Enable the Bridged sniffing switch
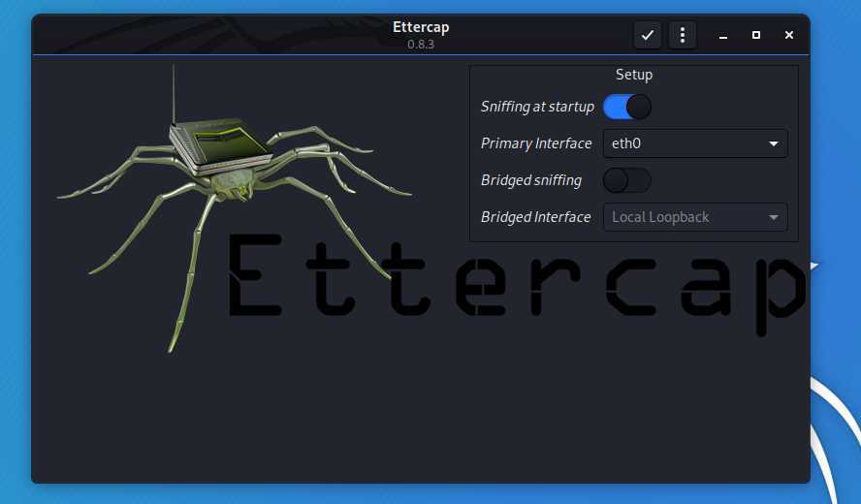This screenshot has height=504, width=861. (x=627, y=180)
